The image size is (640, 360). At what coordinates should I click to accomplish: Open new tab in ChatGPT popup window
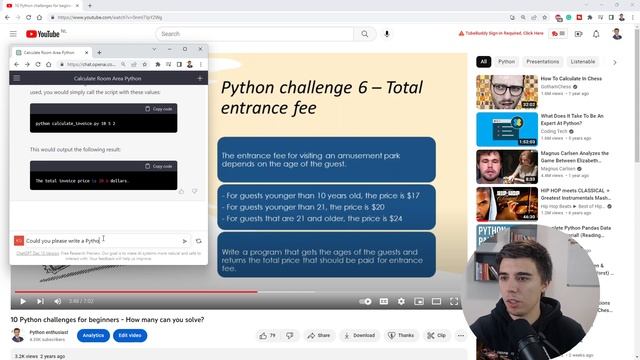point(99,53)
